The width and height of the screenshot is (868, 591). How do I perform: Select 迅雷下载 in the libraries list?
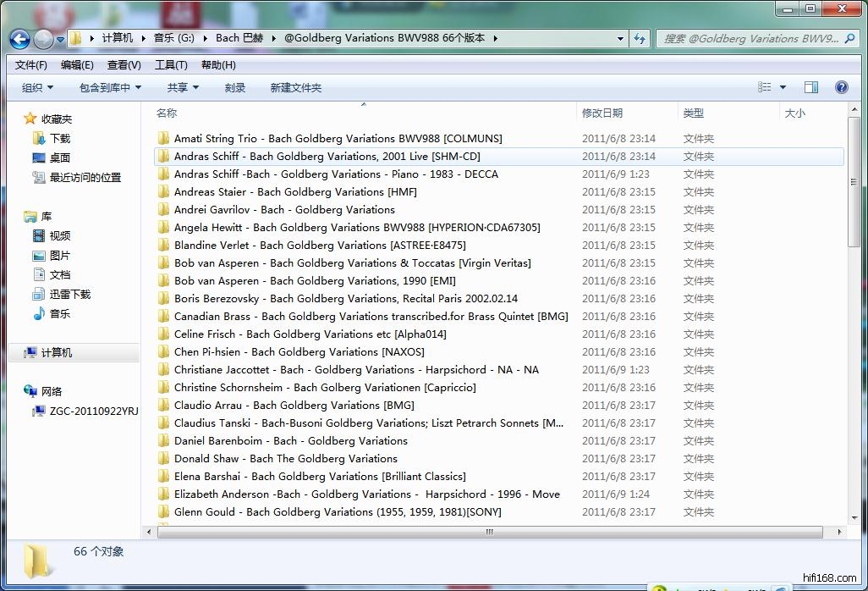[x=69, y=294]
